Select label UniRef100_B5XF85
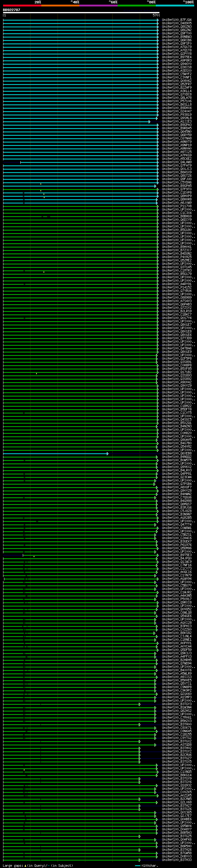Image resolution: width=197 pixels, height=868 pixels. (x=177, y=369)
